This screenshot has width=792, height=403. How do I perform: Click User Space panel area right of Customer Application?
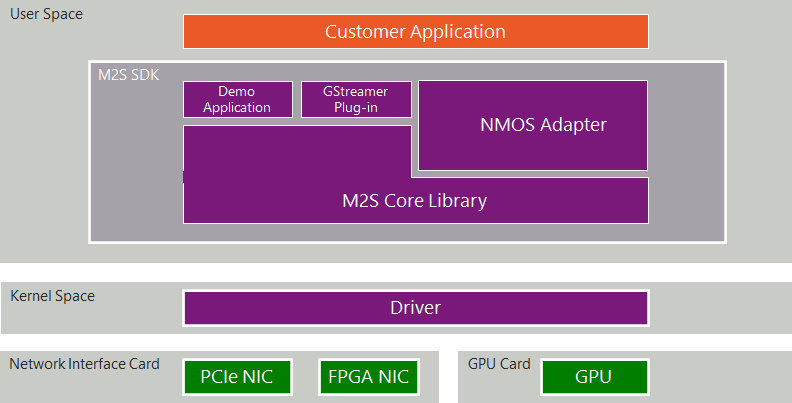click(718, 31)
